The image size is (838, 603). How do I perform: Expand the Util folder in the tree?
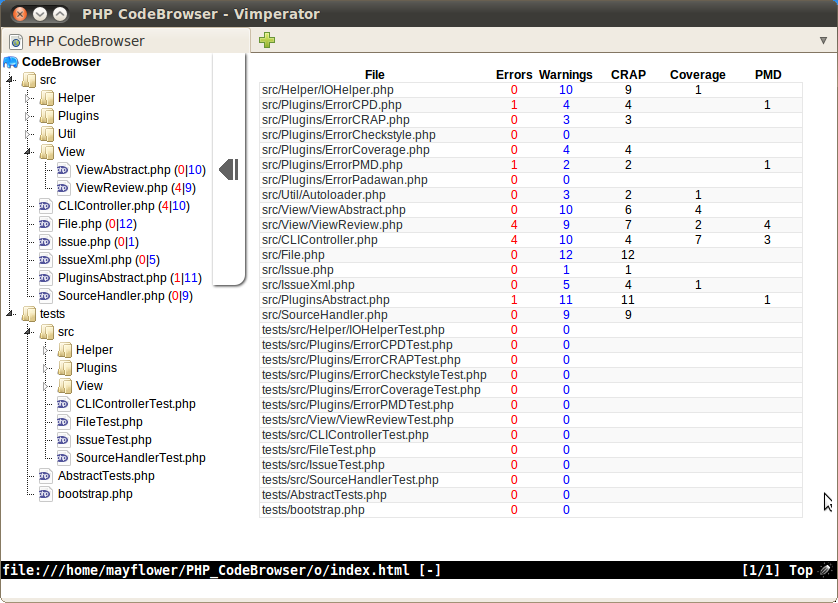tap(28, 134)
